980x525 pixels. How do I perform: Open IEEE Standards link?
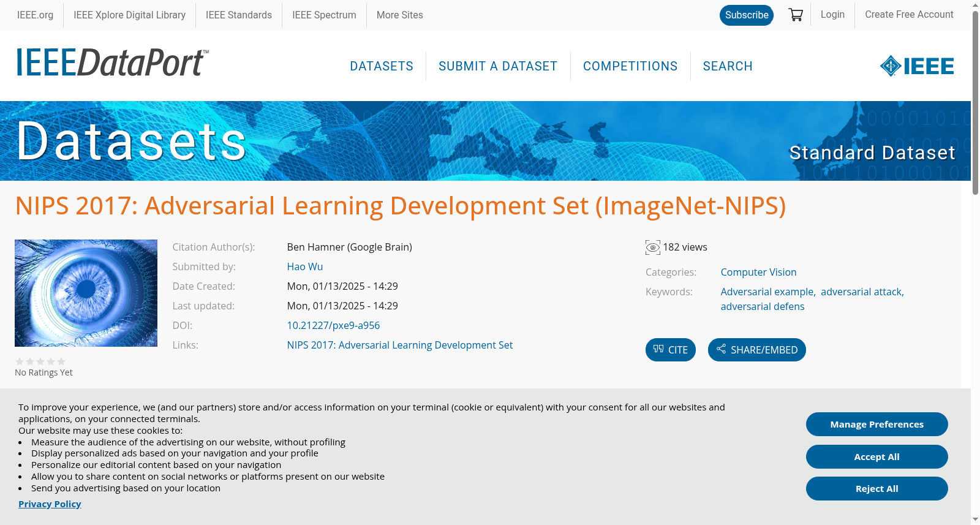(x=239, y=15)
